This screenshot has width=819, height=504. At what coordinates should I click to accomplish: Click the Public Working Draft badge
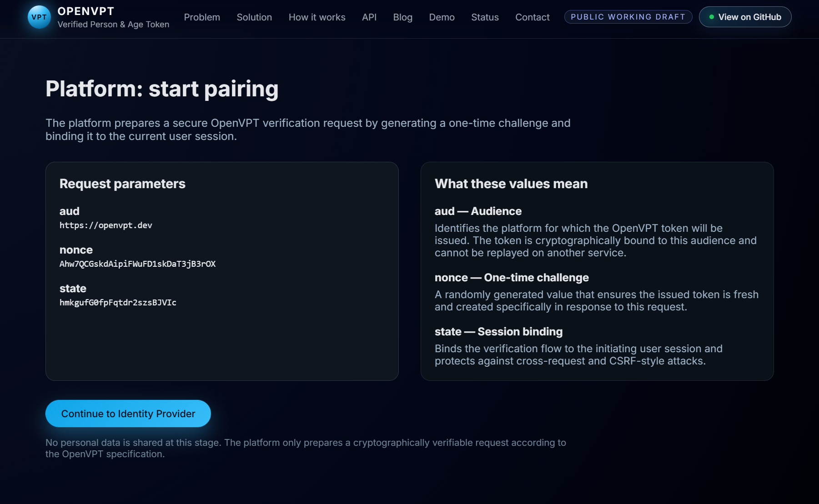(628, 17)
